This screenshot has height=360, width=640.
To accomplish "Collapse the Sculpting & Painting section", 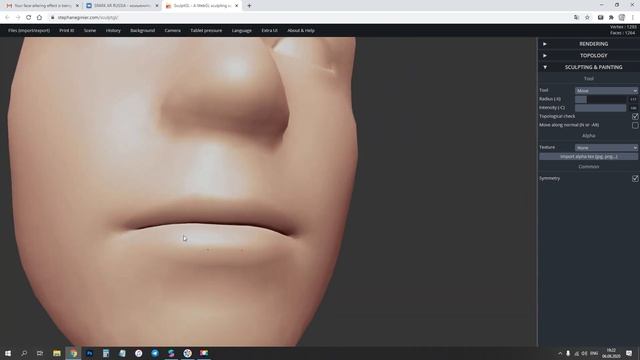I will tap(589, 67).
